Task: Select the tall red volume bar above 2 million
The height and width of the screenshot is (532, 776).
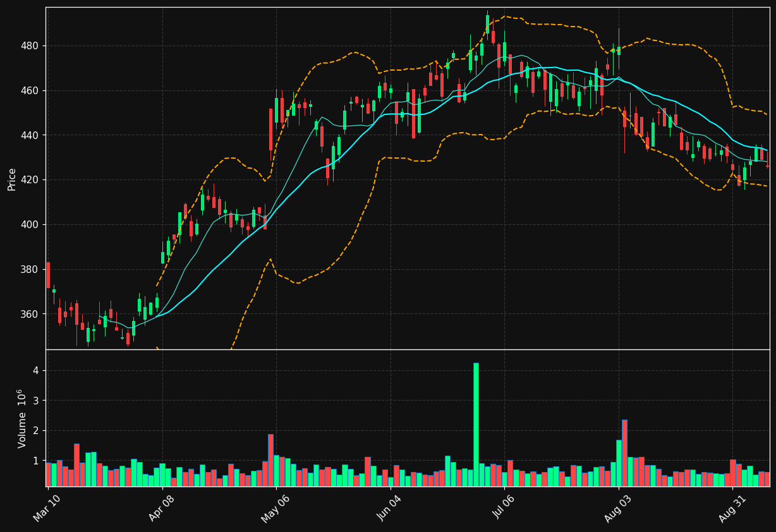Action: point(624,453)
